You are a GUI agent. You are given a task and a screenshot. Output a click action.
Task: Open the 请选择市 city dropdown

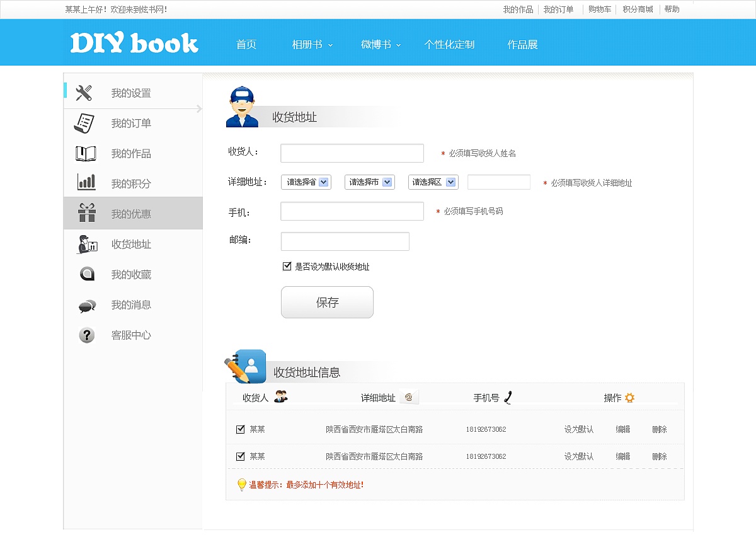[x=370, y=182]
